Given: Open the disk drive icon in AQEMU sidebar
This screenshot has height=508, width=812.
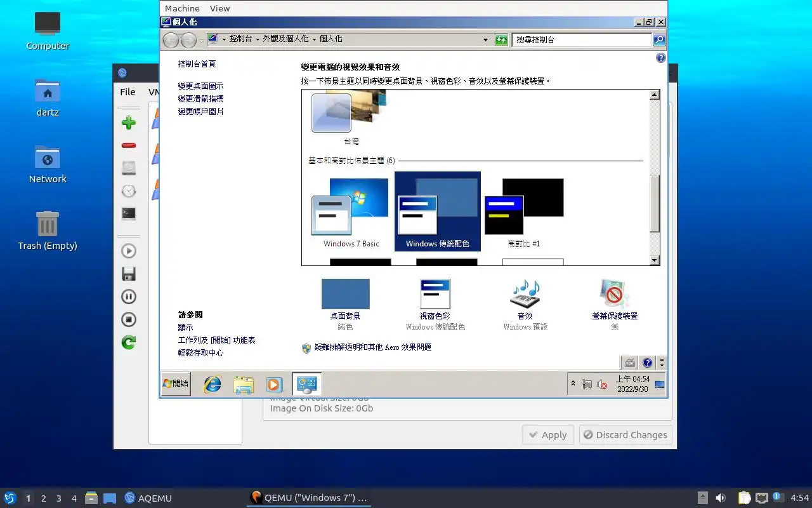Looking at the screenshot, I should [129, 168].
